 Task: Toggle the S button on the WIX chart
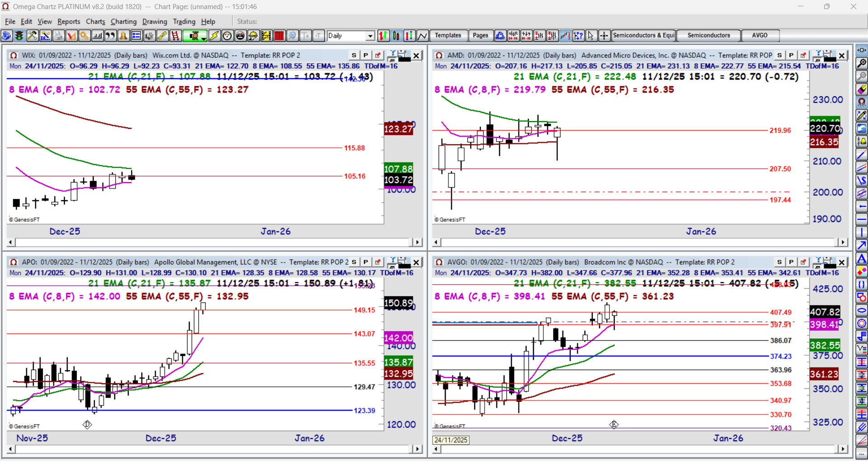pos(354,55)
